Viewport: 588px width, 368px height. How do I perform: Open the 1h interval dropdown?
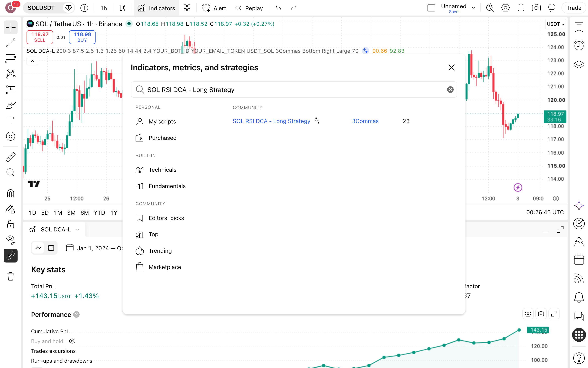click(x=104, y=8)
